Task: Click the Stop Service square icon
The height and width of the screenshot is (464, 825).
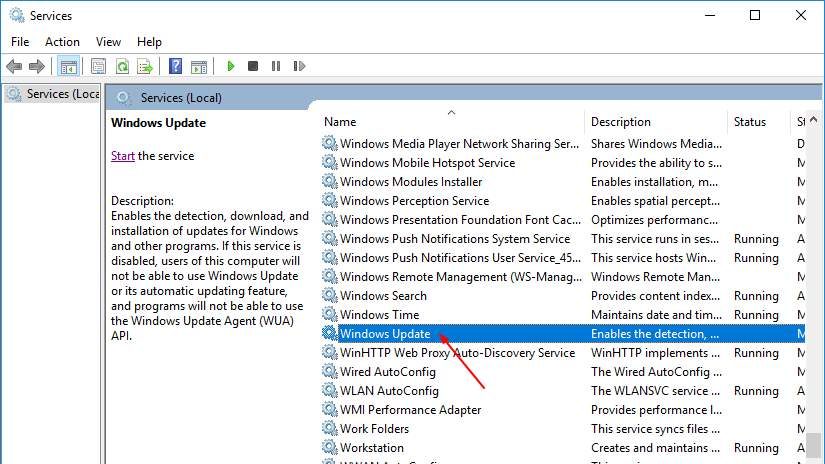Action: tap(253, 67)
